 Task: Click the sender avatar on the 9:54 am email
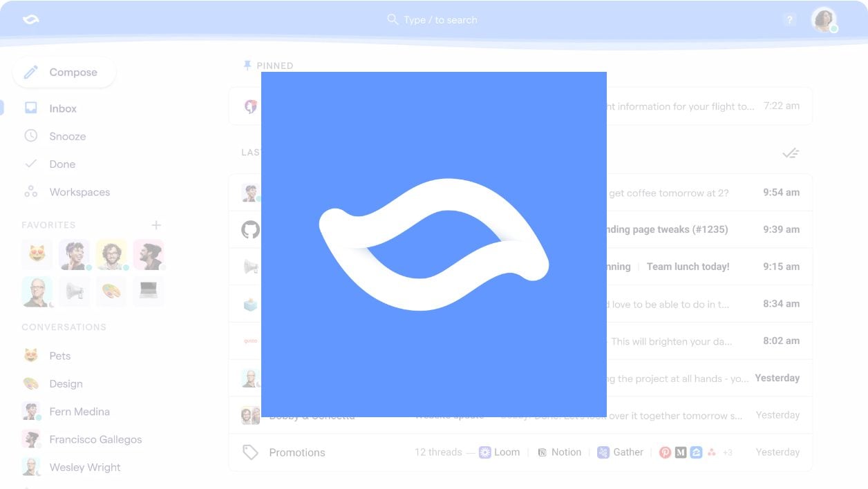pyautogui.click(x=250, y=193)
